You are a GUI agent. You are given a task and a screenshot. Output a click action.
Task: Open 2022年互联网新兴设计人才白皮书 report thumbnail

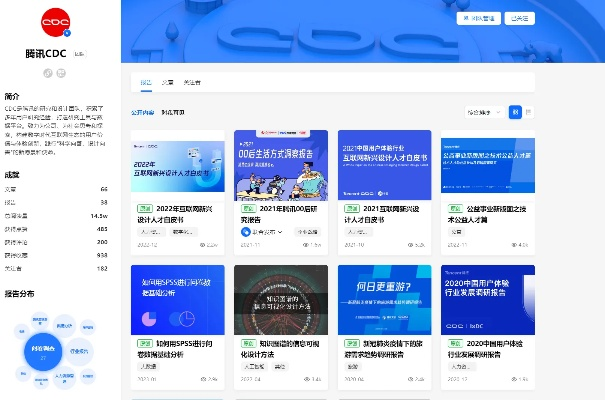click(177, 165)
